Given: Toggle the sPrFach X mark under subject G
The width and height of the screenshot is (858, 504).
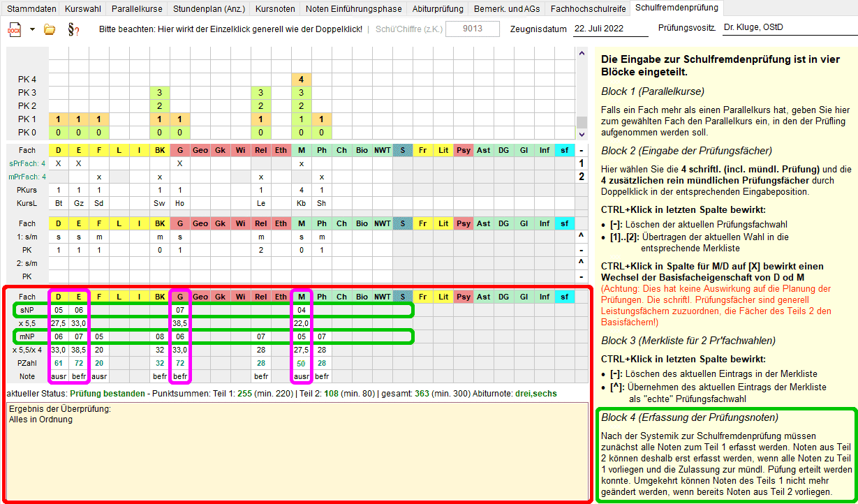Looking at the screenshot, I should (x=180, y=163).
